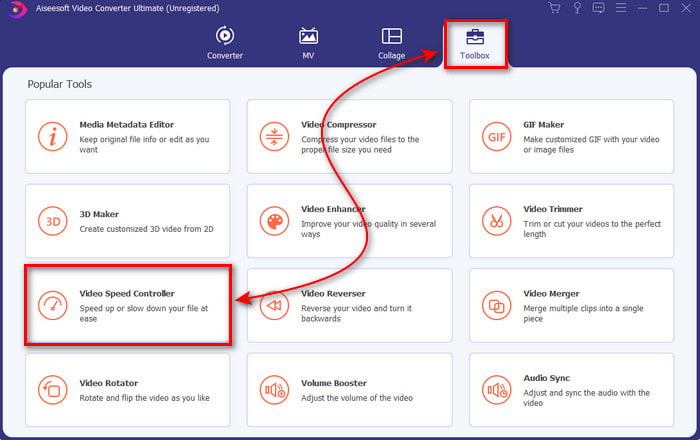The width and height of the screenshot is (700, 440).
Task: Click the Video Merger overlapping squares icon
Action: click(x=496, y=305)
